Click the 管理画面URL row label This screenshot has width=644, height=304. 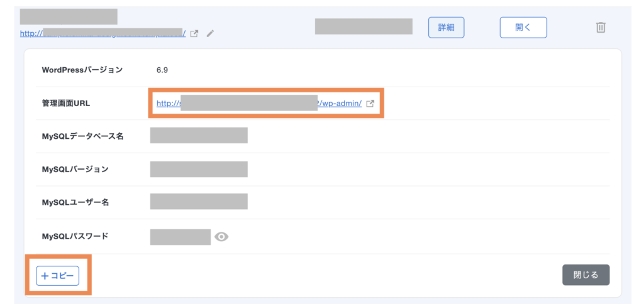tap(66, 103)
